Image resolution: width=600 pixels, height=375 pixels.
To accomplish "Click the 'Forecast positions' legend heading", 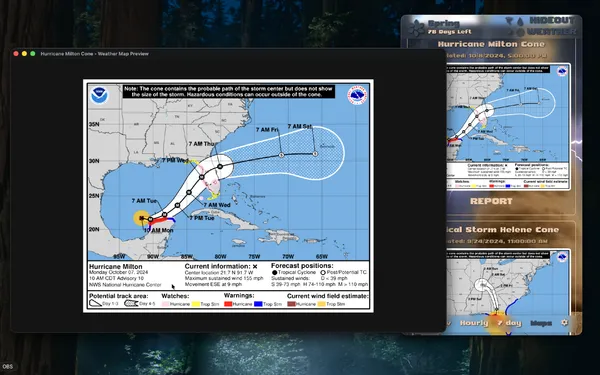I will point(302,265).
